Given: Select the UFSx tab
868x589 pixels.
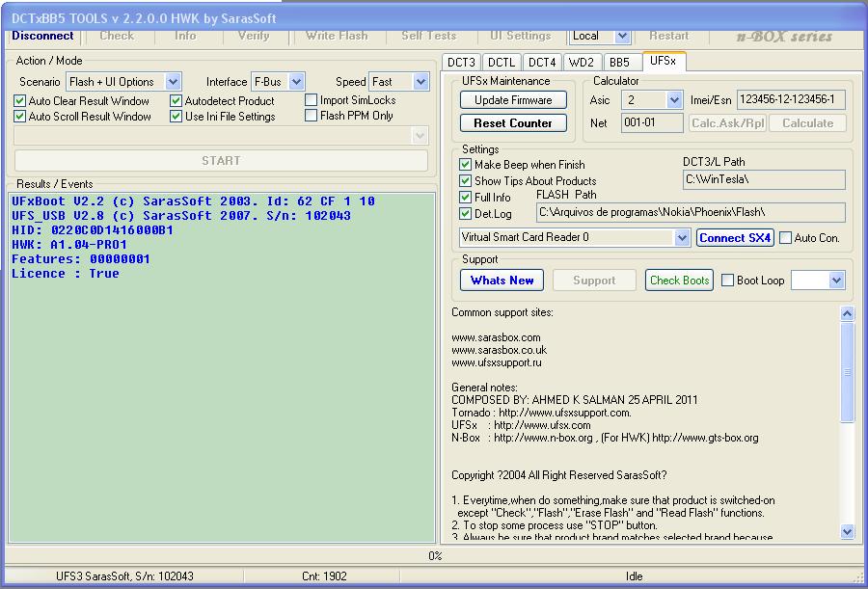Looking at the screenshot, I should tap(664, 61).
